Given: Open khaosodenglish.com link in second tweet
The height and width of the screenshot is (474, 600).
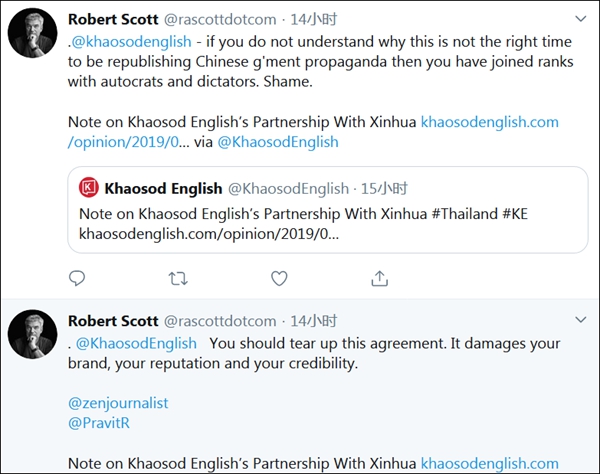Looking at the screenshot, I should 489,463.
